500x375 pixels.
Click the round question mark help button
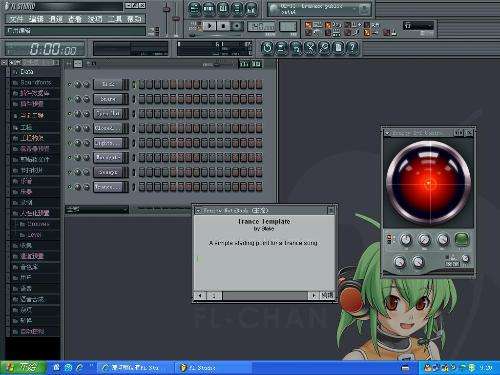pos(352,48)
